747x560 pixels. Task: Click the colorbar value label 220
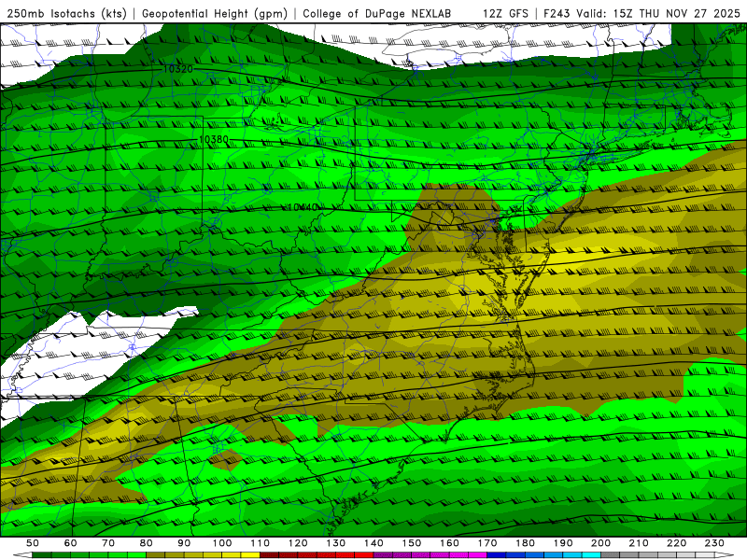[x=676, y=543]
